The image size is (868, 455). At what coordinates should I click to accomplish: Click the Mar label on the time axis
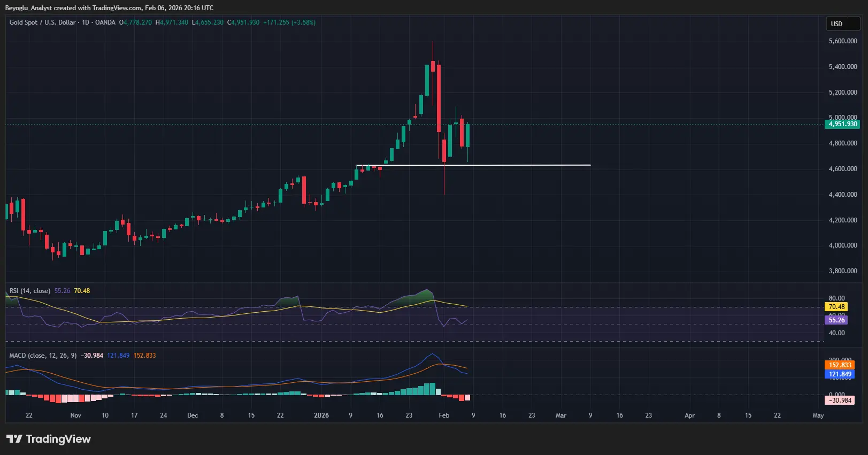coord(561,415)
